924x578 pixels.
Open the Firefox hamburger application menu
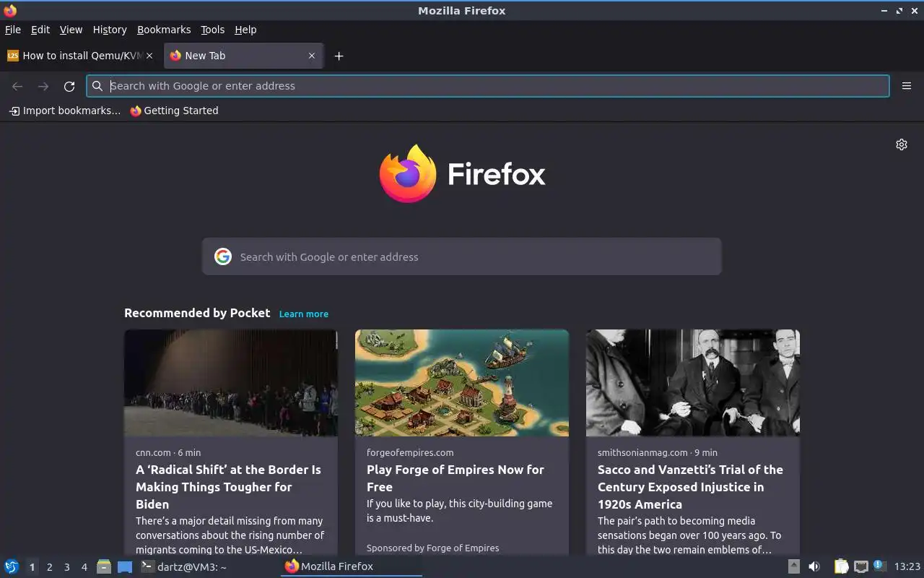[x=907, y=86]
